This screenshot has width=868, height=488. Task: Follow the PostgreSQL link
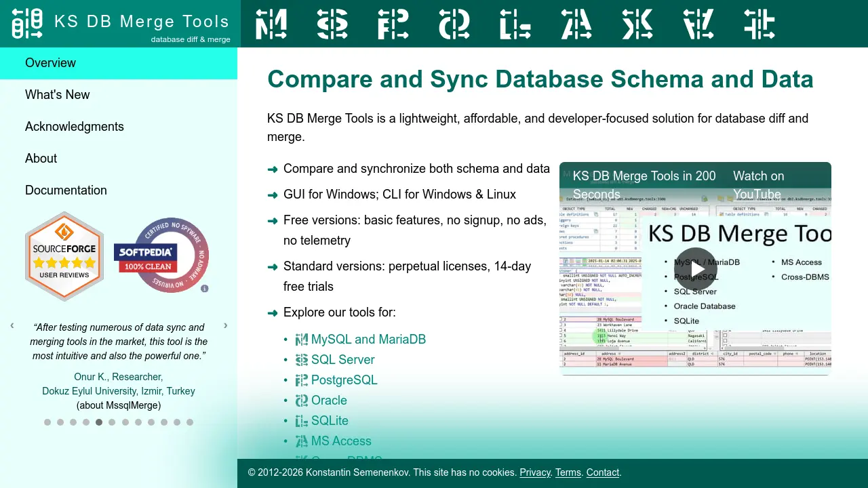click(344, 380)
